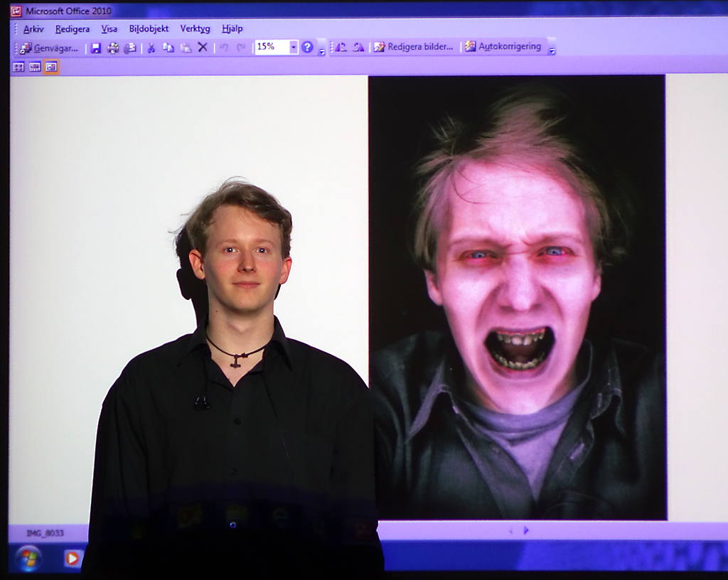Click the Redigera bilder button
Viewport: 728px width, 580px height.
413,46
